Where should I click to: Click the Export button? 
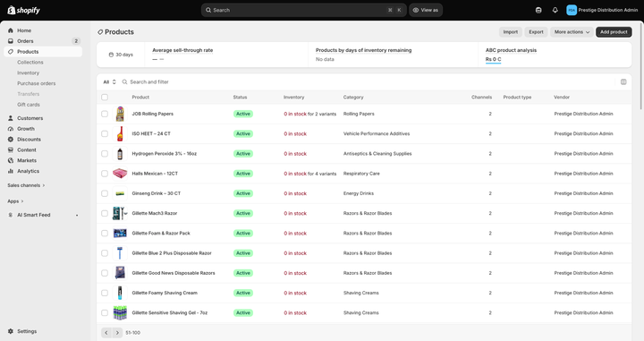(x=536, y=32)
